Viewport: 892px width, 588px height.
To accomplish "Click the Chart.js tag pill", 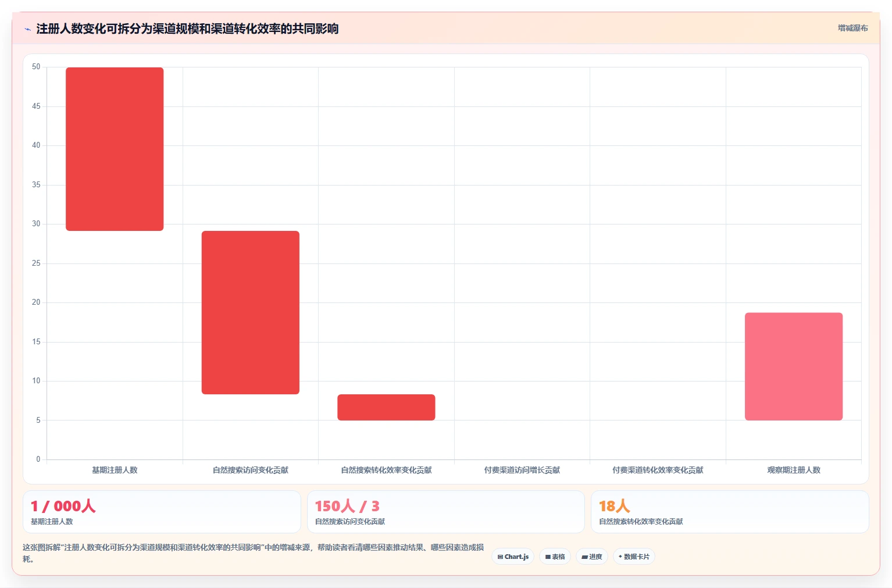I will 513,557.
